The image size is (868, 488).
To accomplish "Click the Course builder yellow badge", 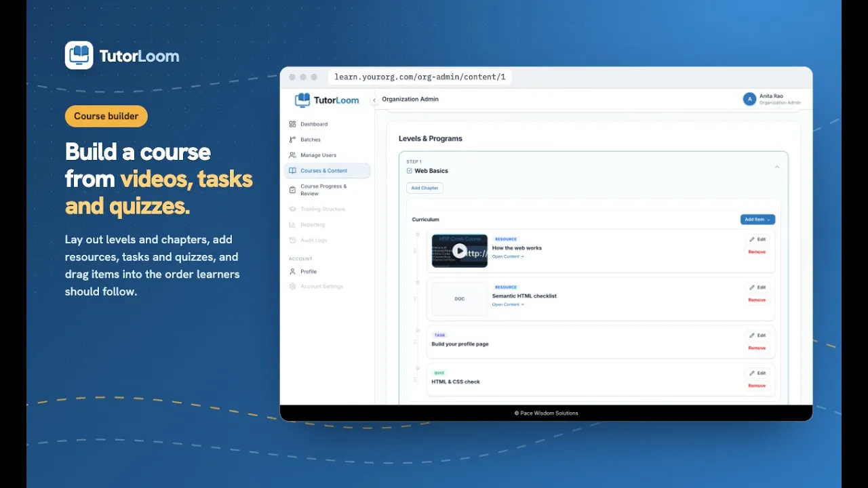I will pos(106,116).
